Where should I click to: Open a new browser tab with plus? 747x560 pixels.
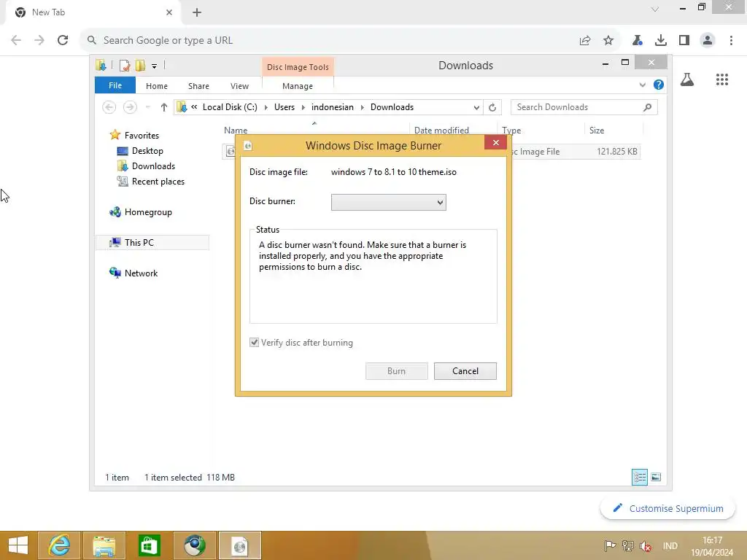click(197, 12)
